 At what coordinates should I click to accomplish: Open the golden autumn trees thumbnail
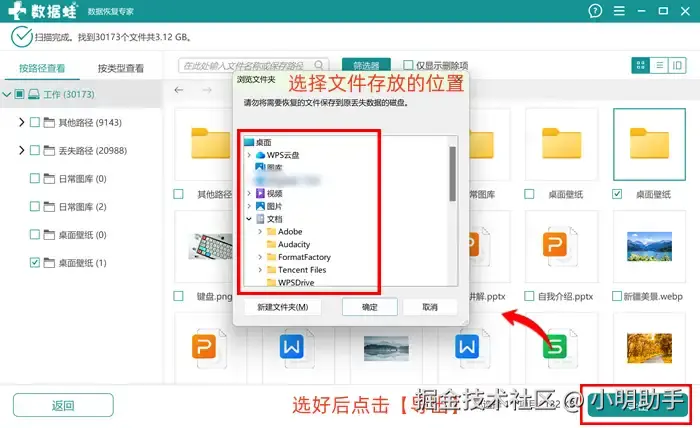click(x=649, y=348)
